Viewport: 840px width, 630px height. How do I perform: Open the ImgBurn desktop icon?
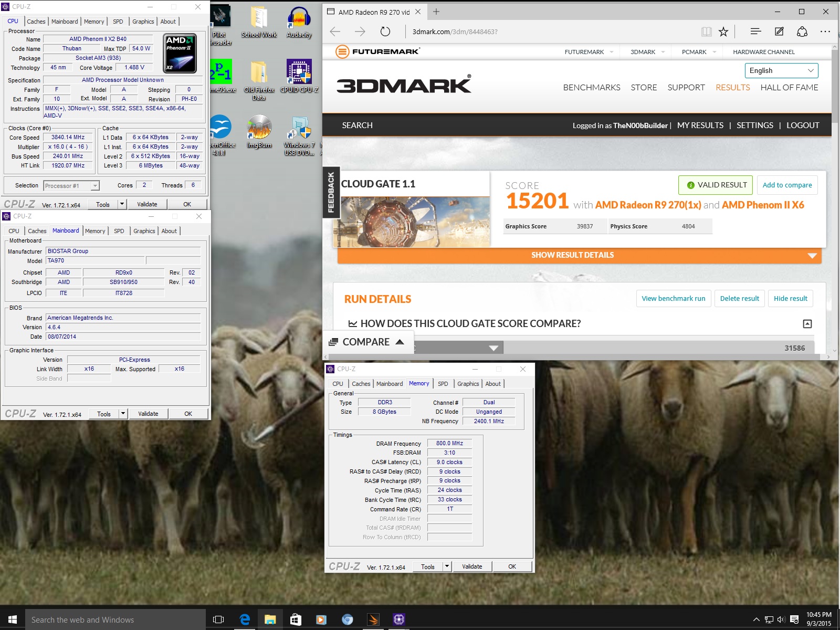click(x=259, y=132)
